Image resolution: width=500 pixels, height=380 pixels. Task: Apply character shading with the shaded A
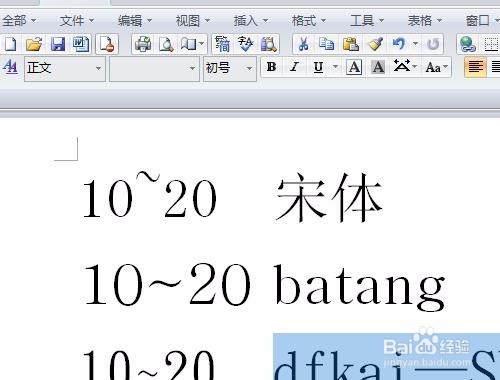(x=378, y=68)
